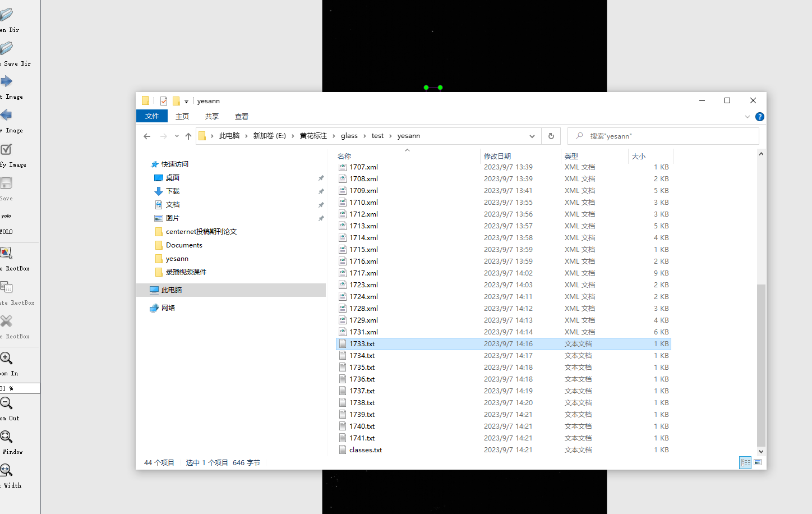
Task: Click pin icon beside 图片 in navigation pane
Action: tap(321, 218)
